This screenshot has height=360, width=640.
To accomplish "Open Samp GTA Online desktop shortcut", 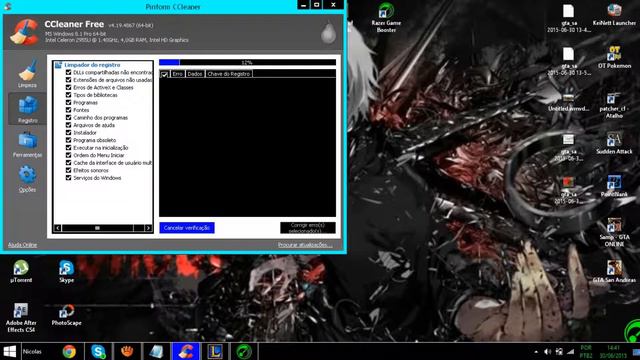I will click(x=614, y=233).
